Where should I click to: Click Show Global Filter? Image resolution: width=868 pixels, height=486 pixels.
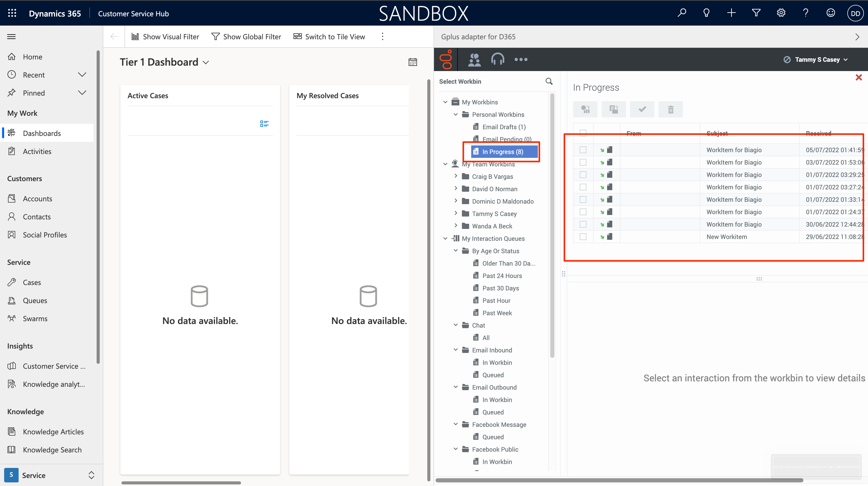coord(246,36)
